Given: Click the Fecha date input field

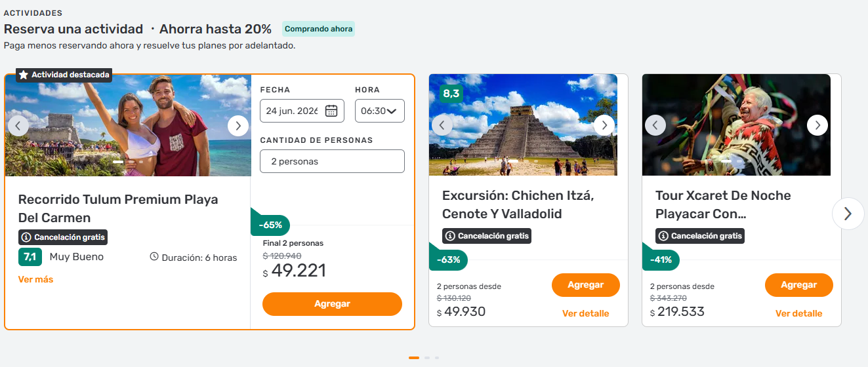Looking at the screenshot, I should pyautogui.click(x=293, y=111).
